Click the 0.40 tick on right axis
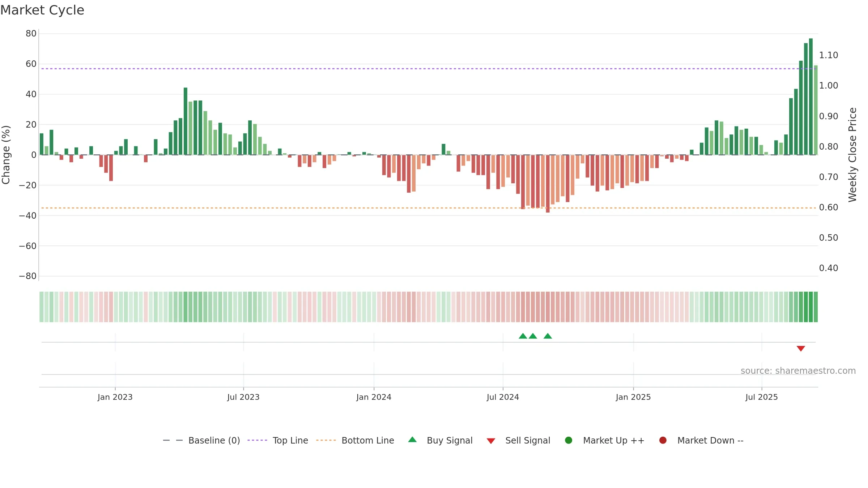Viewport: 868px width, 488px height. 829,268
